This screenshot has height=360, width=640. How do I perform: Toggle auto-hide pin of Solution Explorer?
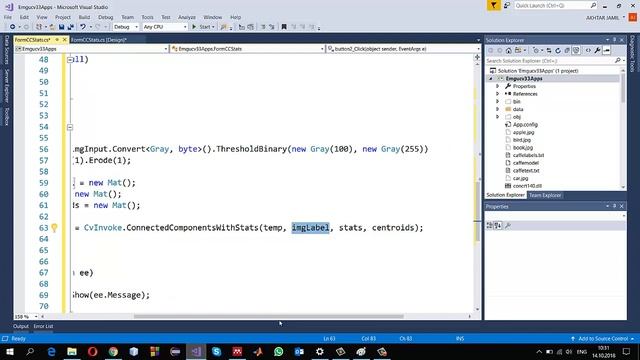[615, 40]
